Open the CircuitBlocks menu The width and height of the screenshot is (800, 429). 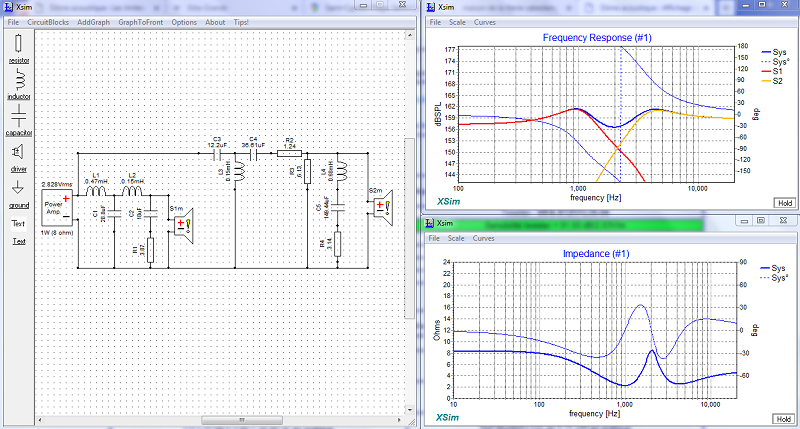(48, 22)
